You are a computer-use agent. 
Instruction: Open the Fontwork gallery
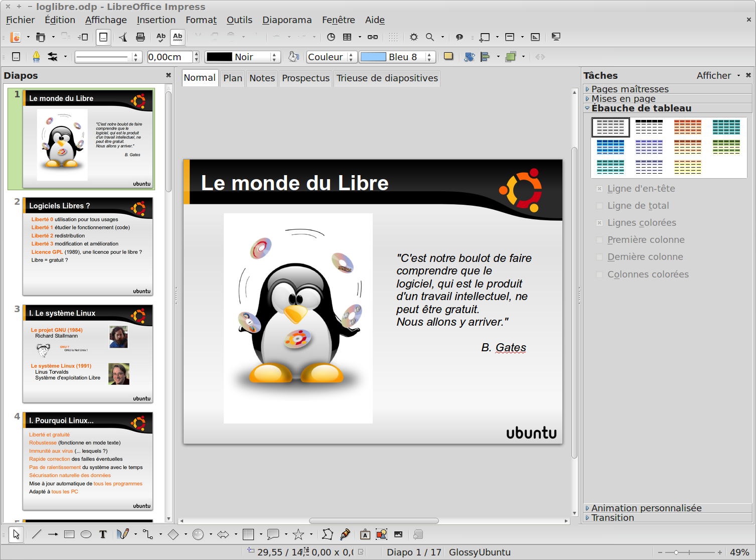365,534
